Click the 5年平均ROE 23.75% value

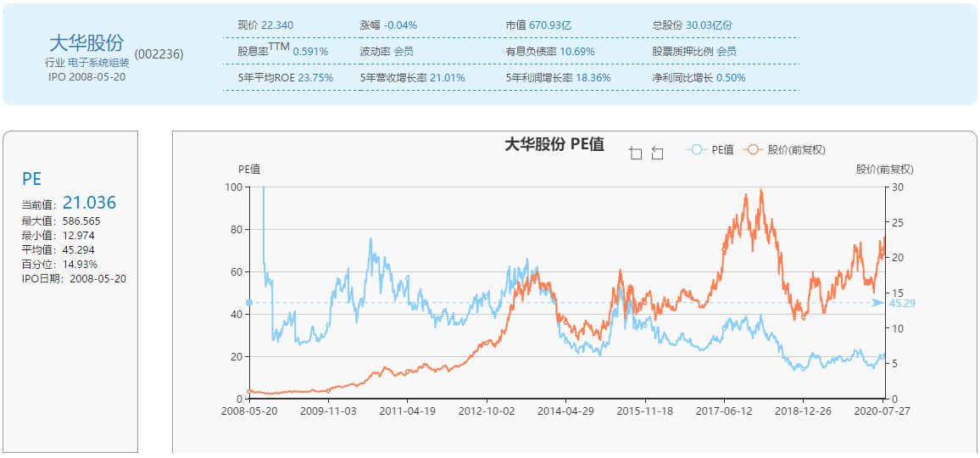(x=315, y=78)
